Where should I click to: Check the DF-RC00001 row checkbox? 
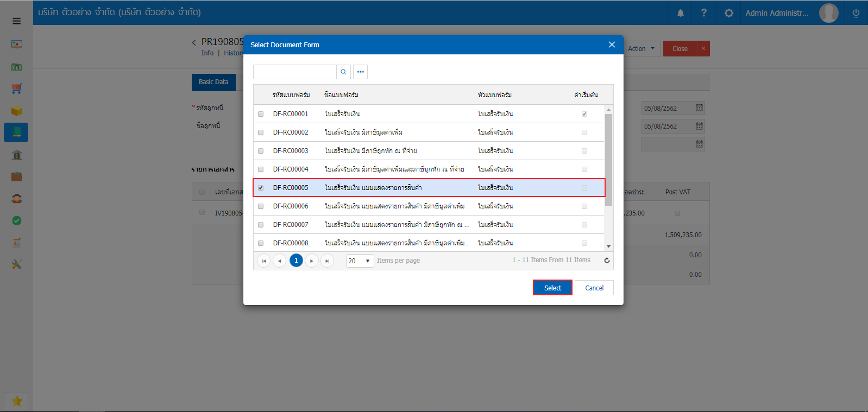pos(261,114)
